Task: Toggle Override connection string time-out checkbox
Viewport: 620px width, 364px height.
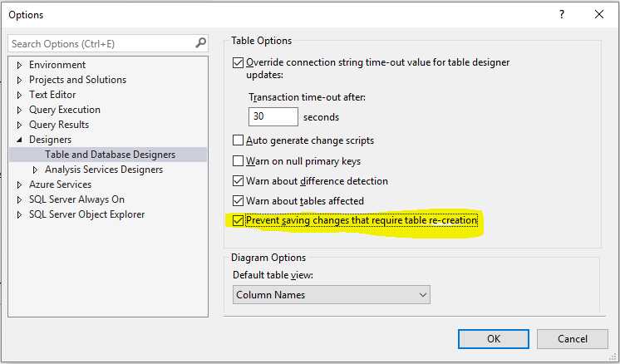Action: click(x=239, y=62)
